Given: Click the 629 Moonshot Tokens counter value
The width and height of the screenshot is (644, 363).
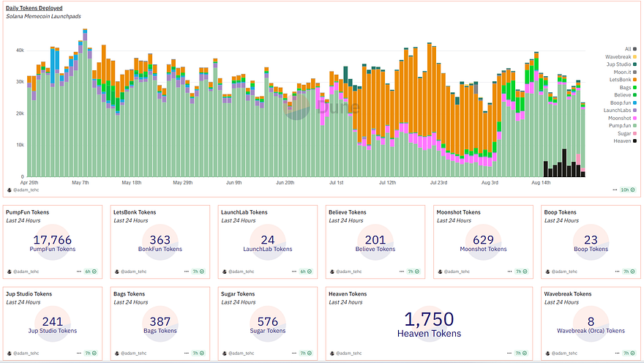Looking at the screenshot, I should point(483,240).
